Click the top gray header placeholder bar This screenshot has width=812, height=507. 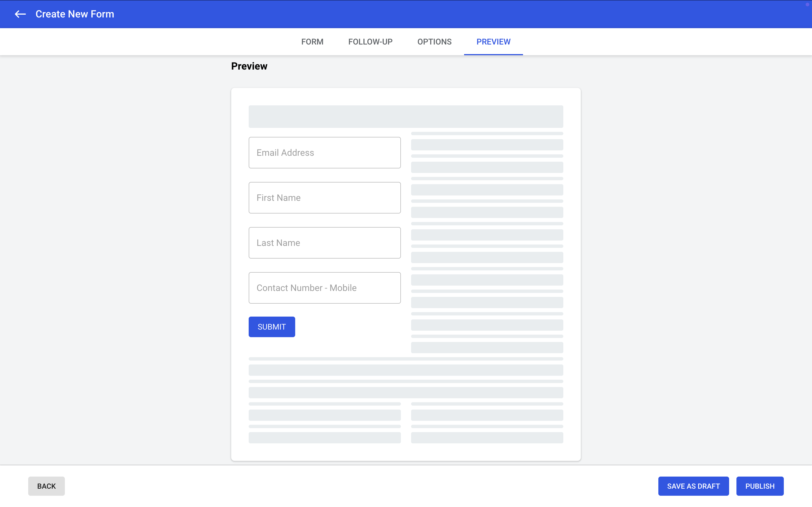[x=406, y=116]
